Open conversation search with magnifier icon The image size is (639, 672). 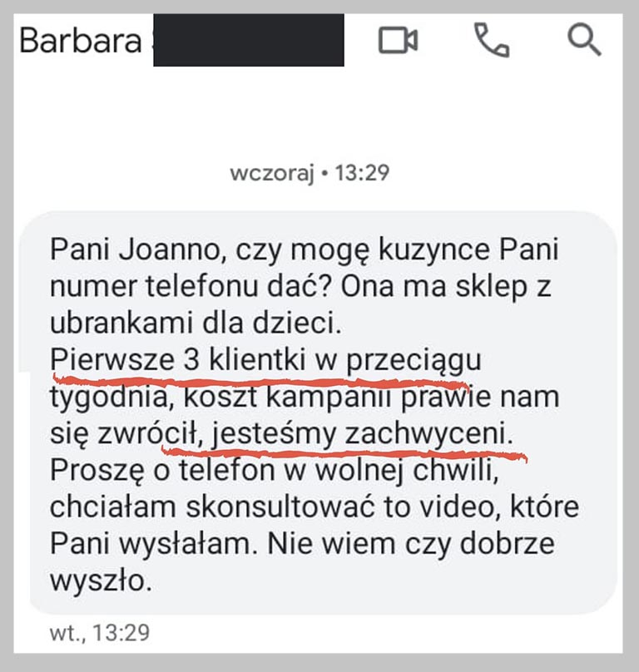point(584,40)
